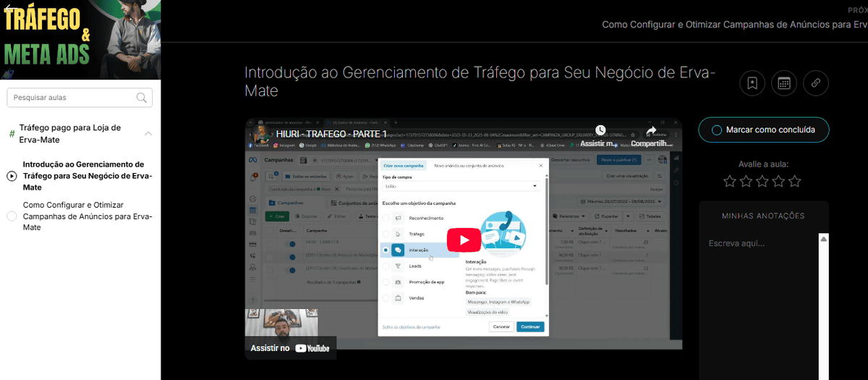The height and width of the screenshot is (380, 868).
Task: Open the calendar schedule icon
Action: point(783,83)
